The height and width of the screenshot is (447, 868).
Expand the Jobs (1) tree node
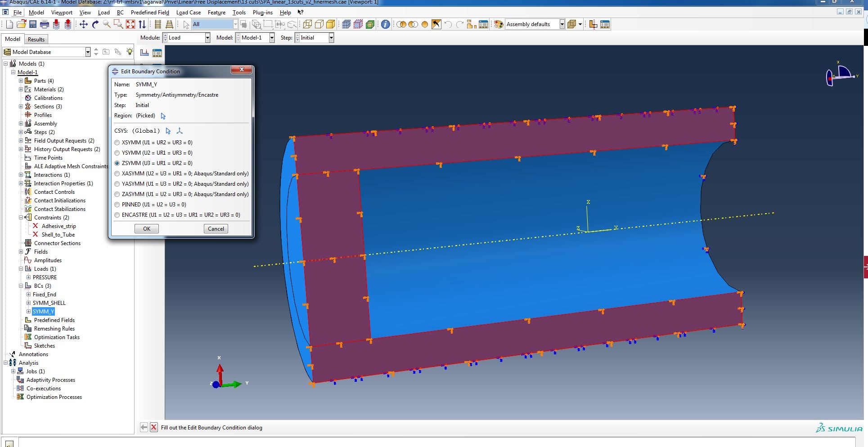(x=13, y=371)
